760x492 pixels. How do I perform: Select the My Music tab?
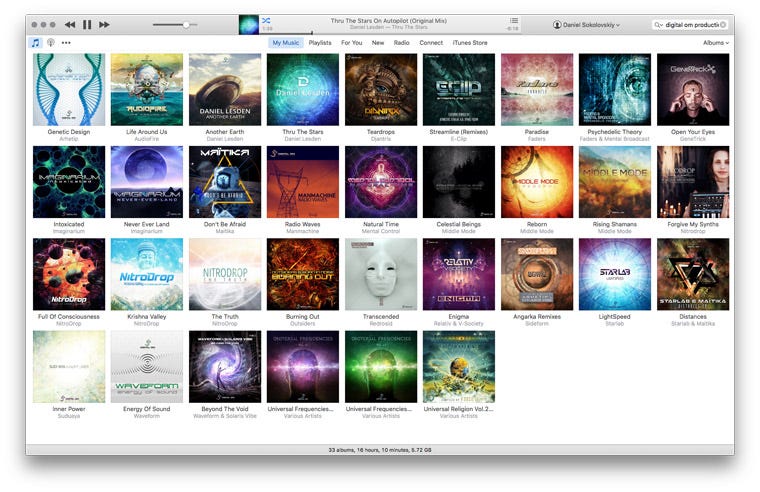285,43
